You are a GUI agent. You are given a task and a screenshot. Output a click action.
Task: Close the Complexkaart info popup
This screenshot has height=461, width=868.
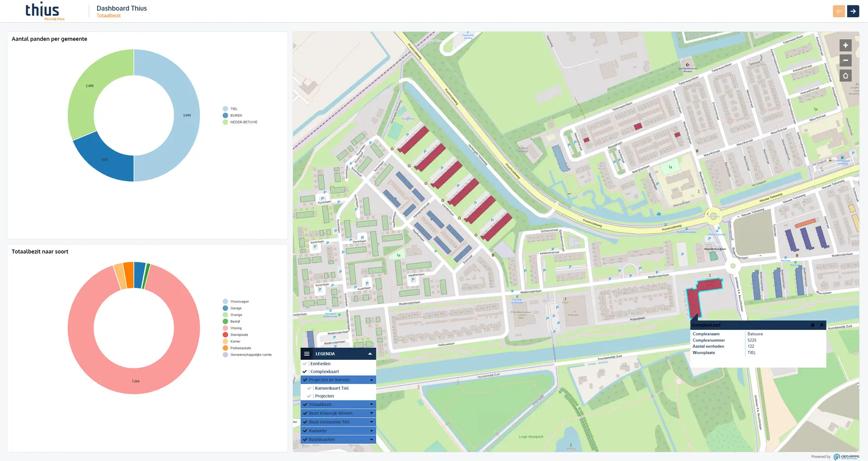pos(821,325)
